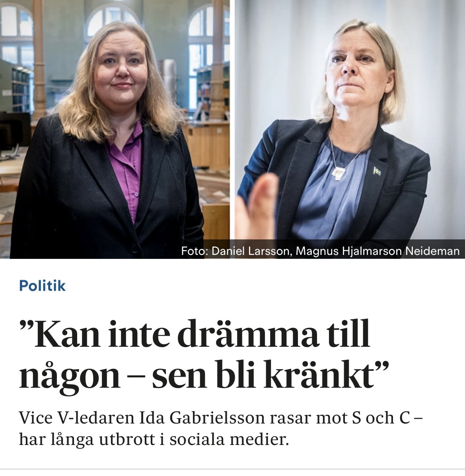Viewport: 465px width, 476px height.
Task: Click the Swedish flag lapel pin
Action: click(x=377, y=171)
